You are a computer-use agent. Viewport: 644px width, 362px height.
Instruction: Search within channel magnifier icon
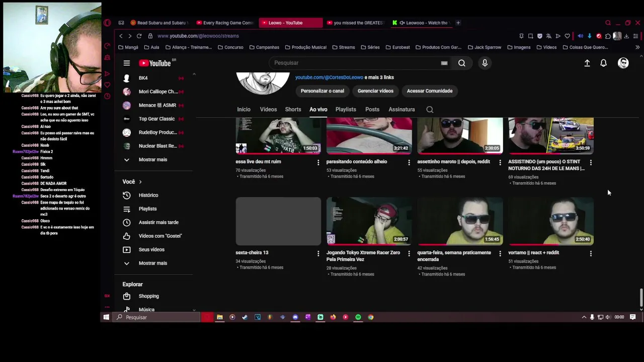click(430, 109)
